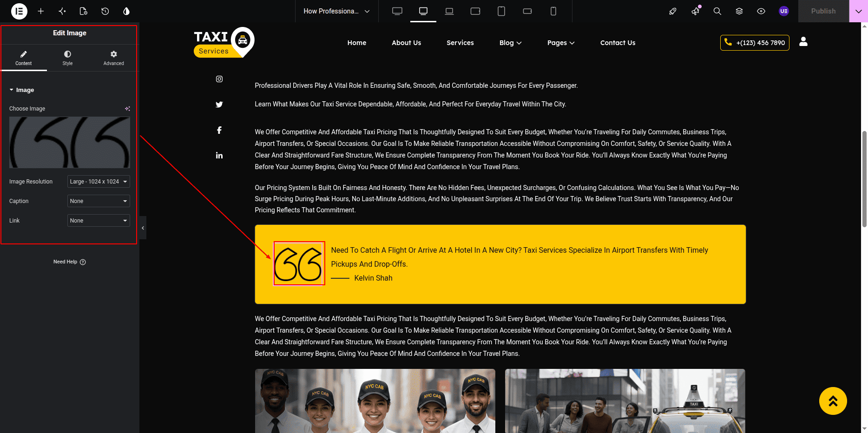Click the rocket upgrade icon

point(673,11)
